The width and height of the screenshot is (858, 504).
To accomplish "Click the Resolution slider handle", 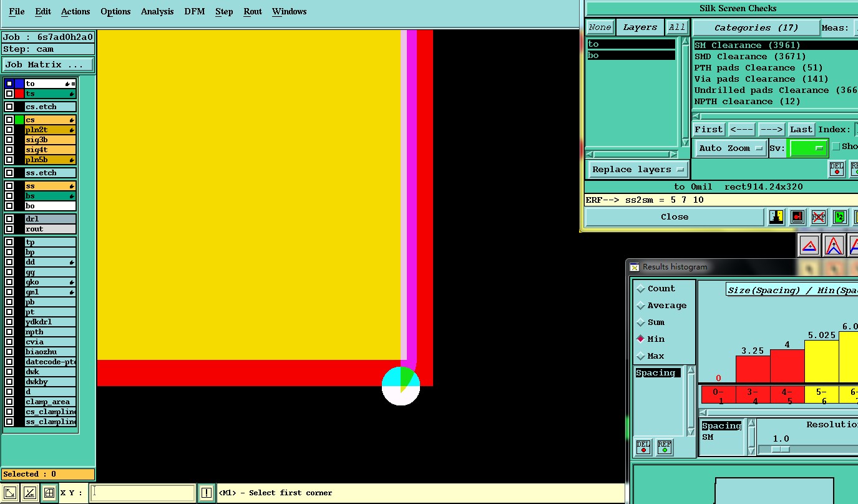I will (780, 449).
